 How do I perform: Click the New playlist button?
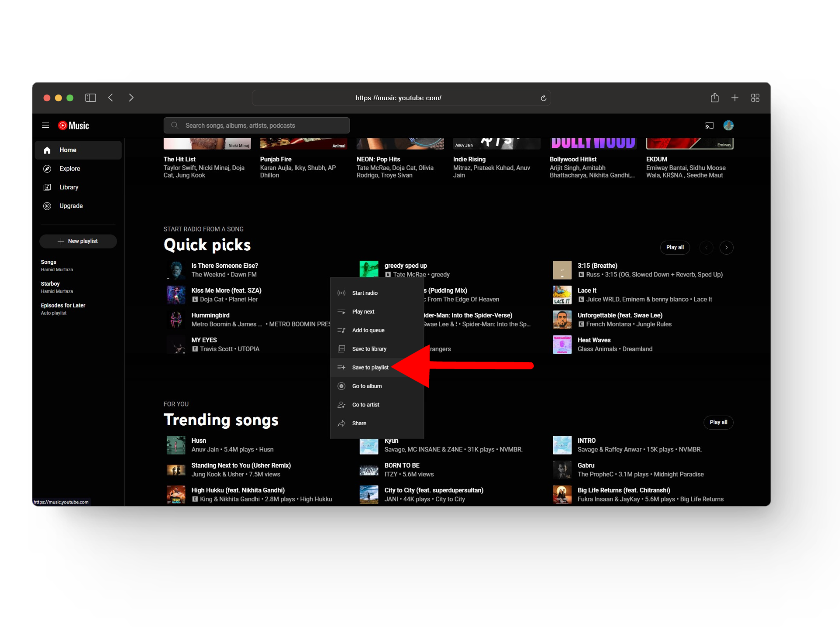point(78,241)
